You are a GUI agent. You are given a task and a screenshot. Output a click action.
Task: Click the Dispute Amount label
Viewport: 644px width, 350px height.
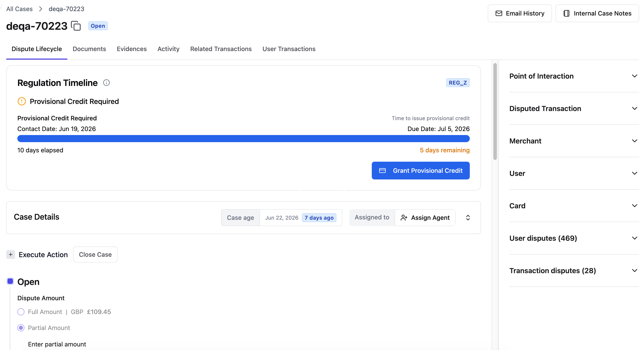(41, 298)
